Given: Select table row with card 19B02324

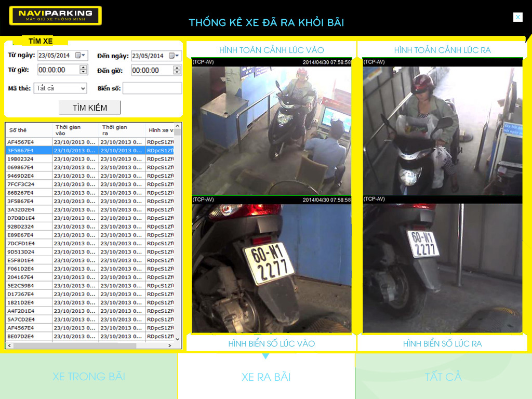Looking at the screenshot, I should coord(29,159).
